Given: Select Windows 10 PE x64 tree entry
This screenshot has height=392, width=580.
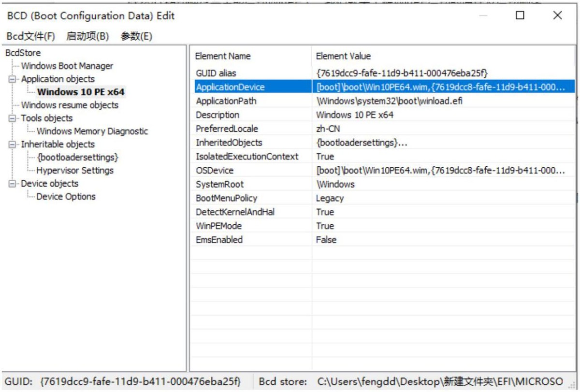Looking at the screenshot, I should pyautogui.click(x=81, y=92).
